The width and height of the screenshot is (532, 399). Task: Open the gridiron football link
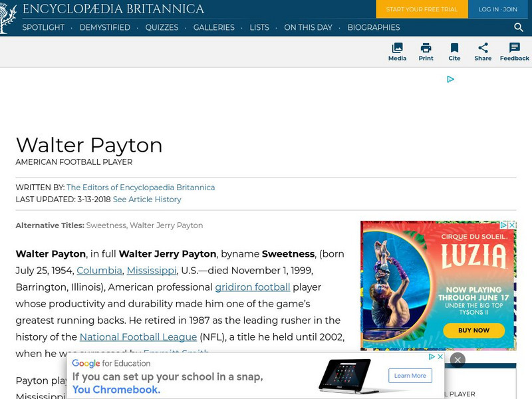pyautogui.click(x=252, y=287)
